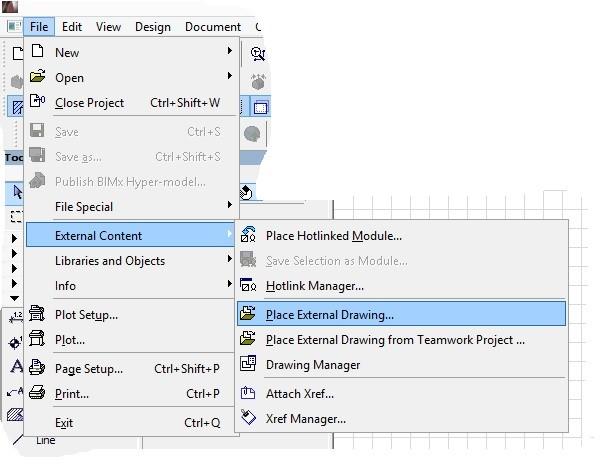The height and width of the screenshot is (474, 608).
Task: Click the Drawing Manager icon
Action: point(248,365)
